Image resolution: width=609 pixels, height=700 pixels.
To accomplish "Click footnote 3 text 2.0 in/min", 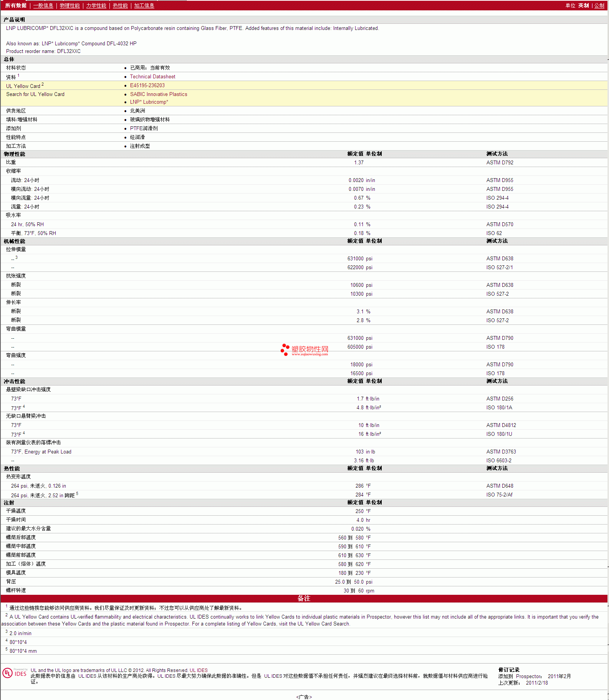I will 20,634.
